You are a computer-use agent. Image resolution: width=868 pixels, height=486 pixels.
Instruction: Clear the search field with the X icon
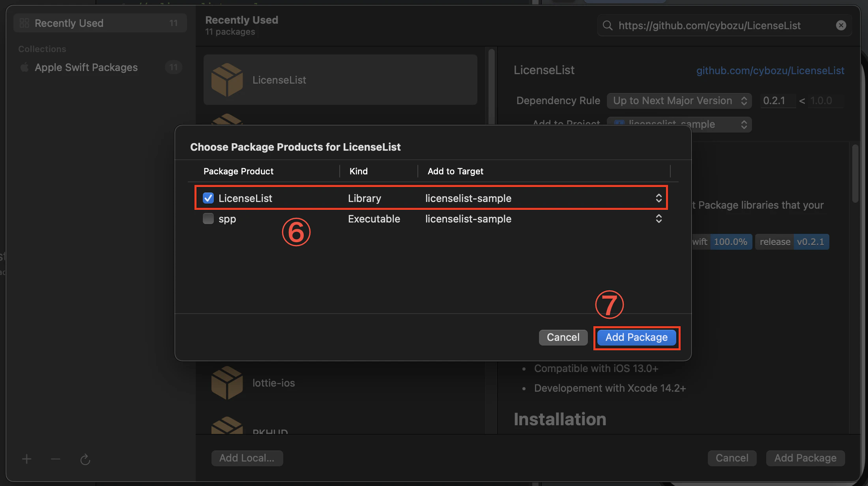coord(841,26)
